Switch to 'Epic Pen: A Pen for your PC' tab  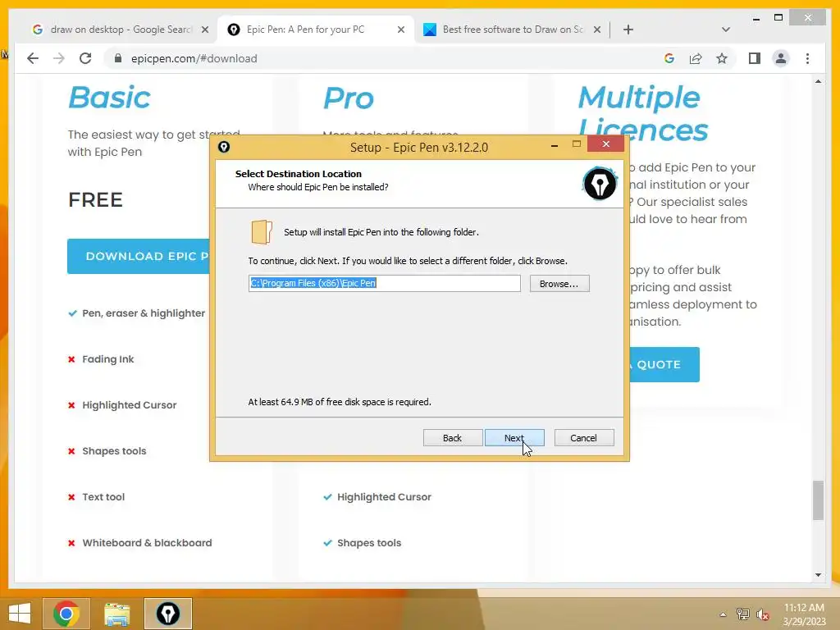click(305, 30)
